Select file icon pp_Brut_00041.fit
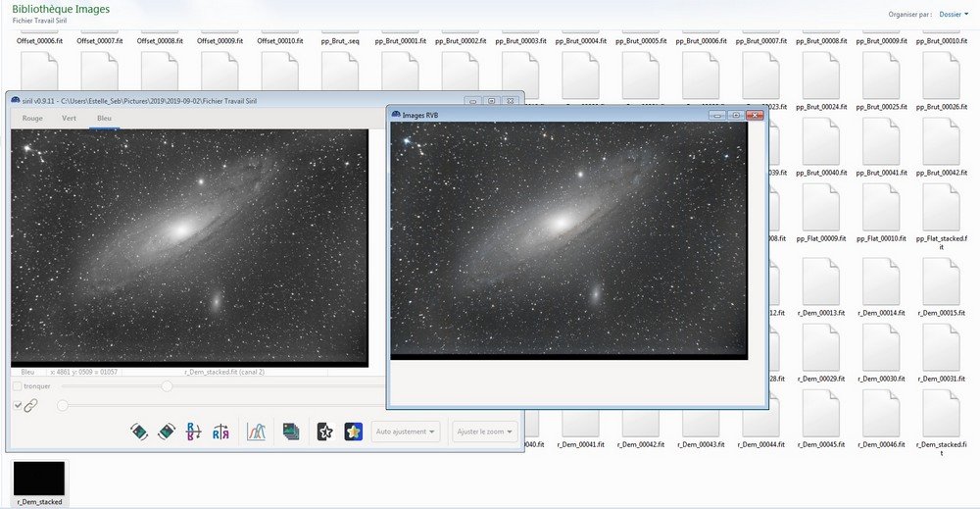Viewport: 980px width, 509px height. coord(881,141)
